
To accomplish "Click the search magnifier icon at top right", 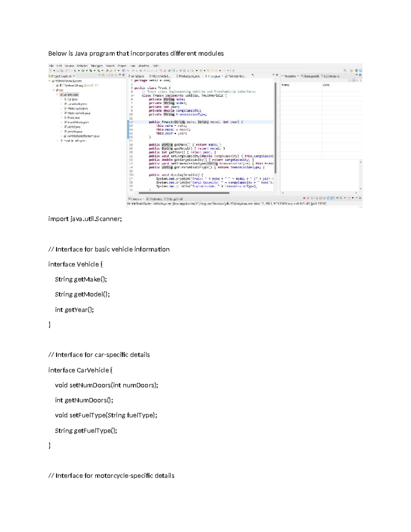I will pyautogui.click(x=345, y=71).
